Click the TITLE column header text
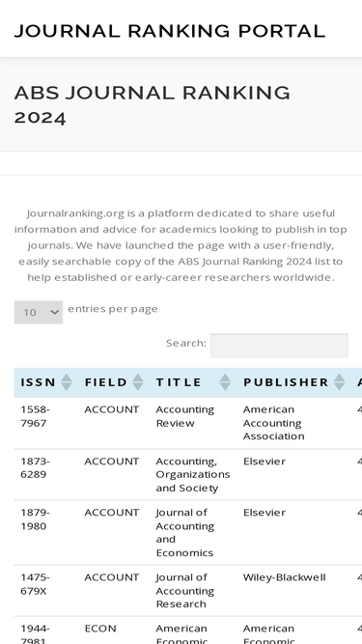The image size is (362, 644). pos(179,382)
